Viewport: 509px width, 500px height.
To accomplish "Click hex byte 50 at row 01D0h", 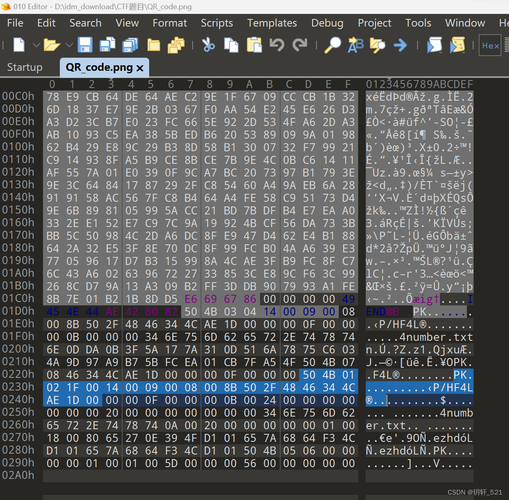I will point(191,312).
